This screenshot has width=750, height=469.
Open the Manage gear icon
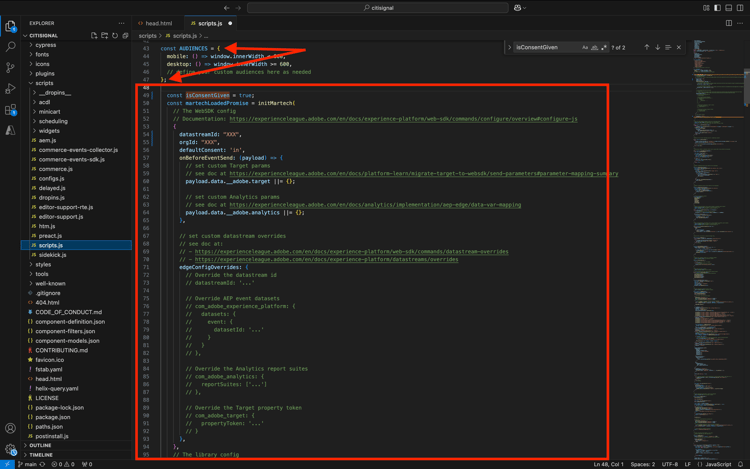[x=11, y=449]
